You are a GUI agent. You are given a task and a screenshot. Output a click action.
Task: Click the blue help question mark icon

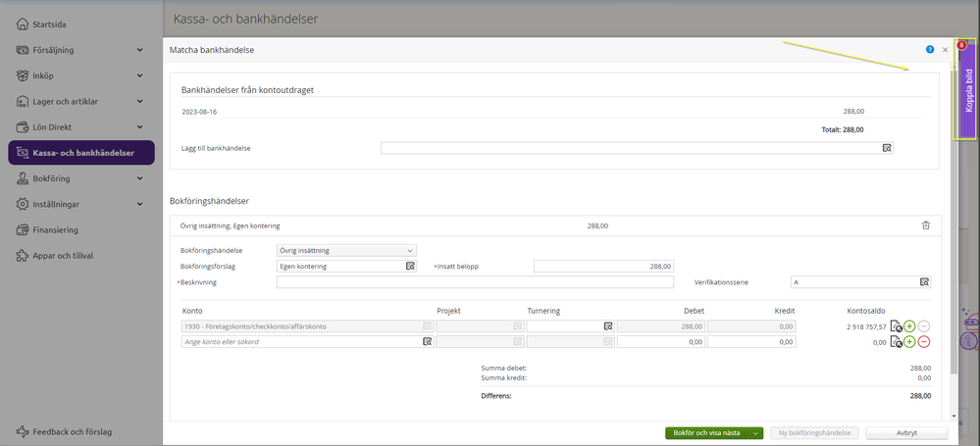929,49
